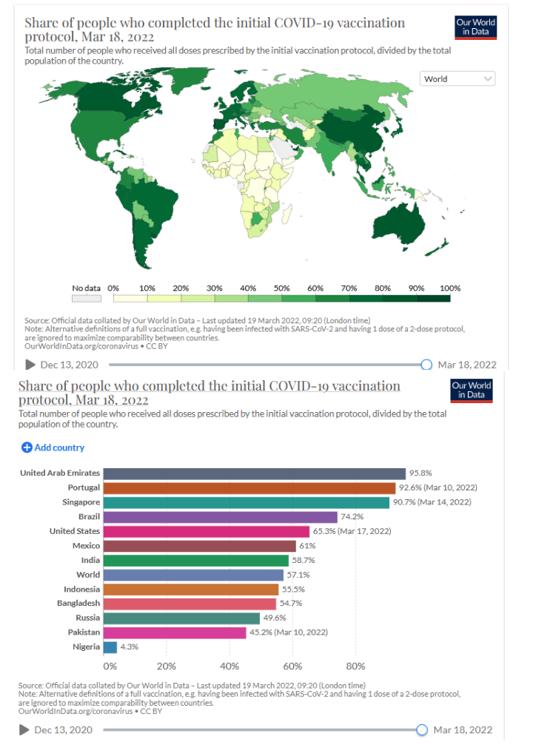Click the Mar 18, 2022 end date under bar chart

[463, 730]
